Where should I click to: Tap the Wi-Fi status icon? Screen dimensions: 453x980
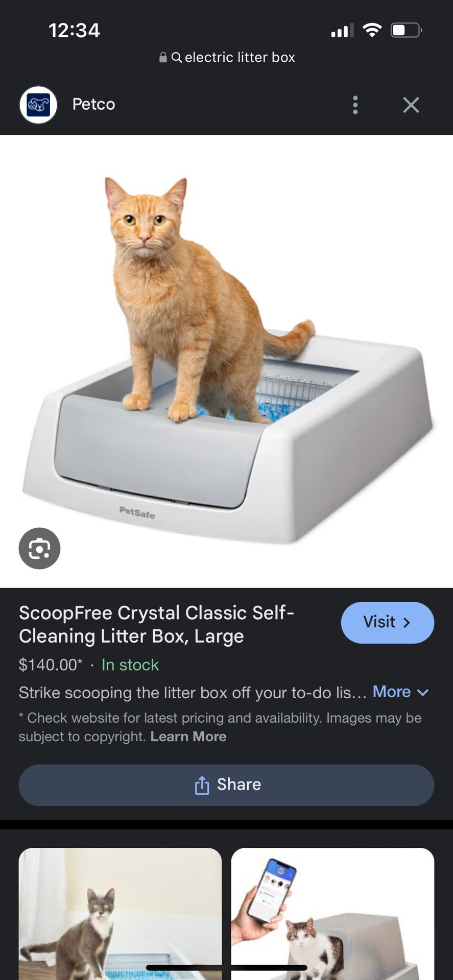[x=372, y=30]
